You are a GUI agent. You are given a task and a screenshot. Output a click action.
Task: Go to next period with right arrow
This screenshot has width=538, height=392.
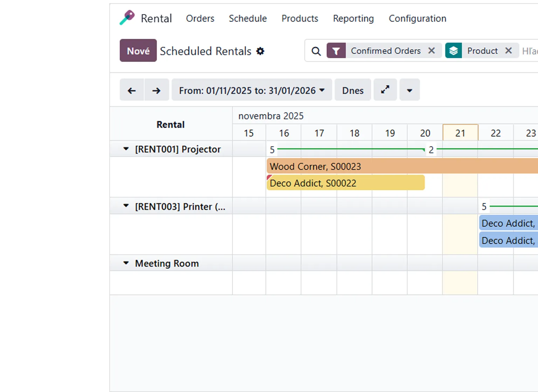(x=157, y=91)
